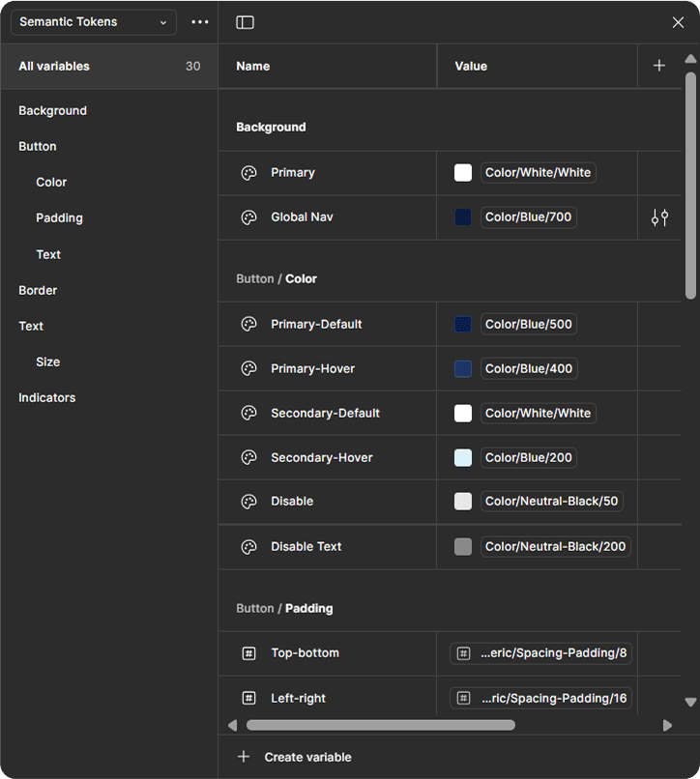Click the Primary variable name

pyautogui.click(x=293, y=173)
